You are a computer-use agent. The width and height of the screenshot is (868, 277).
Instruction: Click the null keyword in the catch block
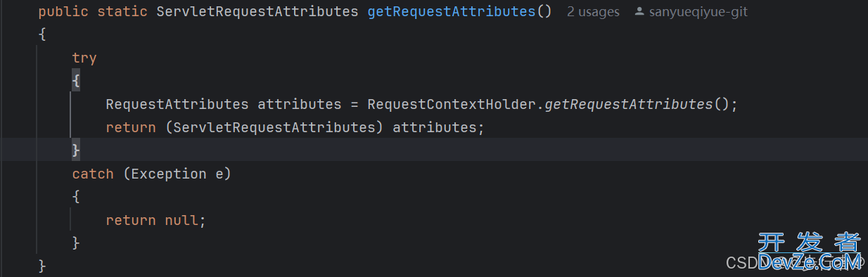pyautogui.click(x=181, y=220)
